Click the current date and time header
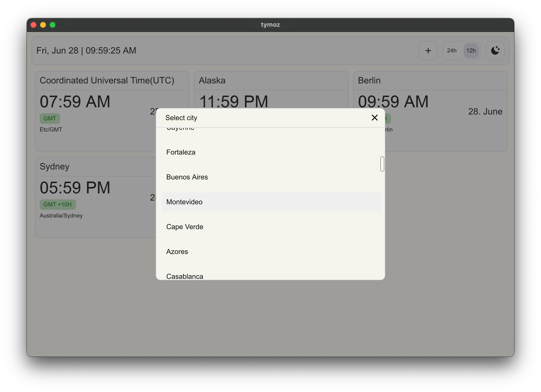Screen dimensions: 541x392 [x=86, y=51]
